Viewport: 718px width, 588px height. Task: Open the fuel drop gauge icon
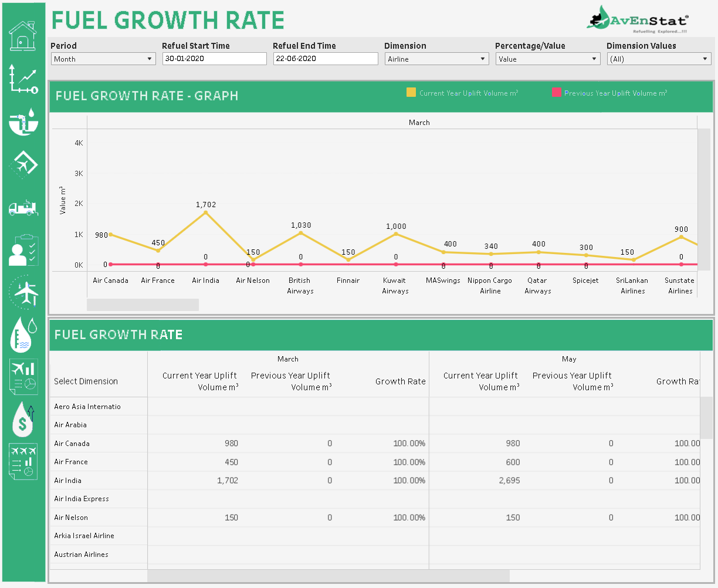pyautogui.click(x=23, y=334)
